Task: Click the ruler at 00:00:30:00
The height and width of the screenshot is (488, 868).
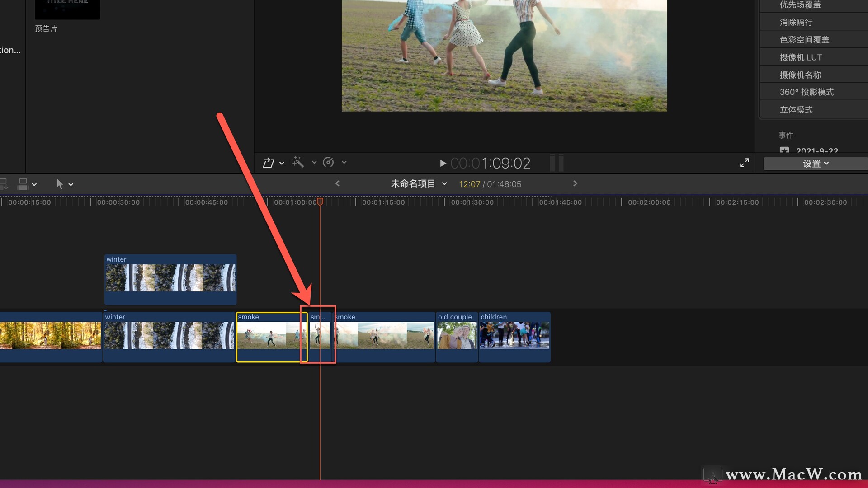Action: (x=118, y=202)
